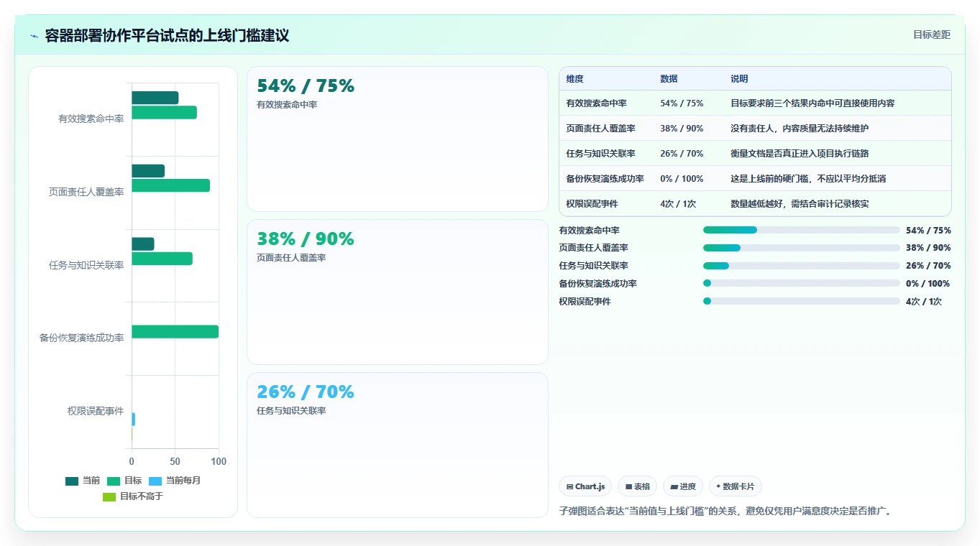
Task: Click the 任务与知识关联率 caption in the KPI card
Action: coord(291,411)
